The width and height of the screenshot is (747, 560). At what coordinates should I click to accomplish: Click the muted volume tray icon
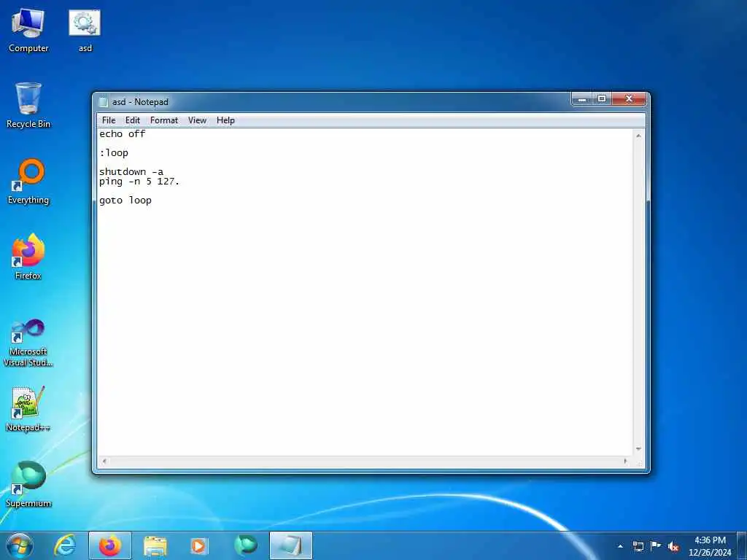click(x=673, y=547)
